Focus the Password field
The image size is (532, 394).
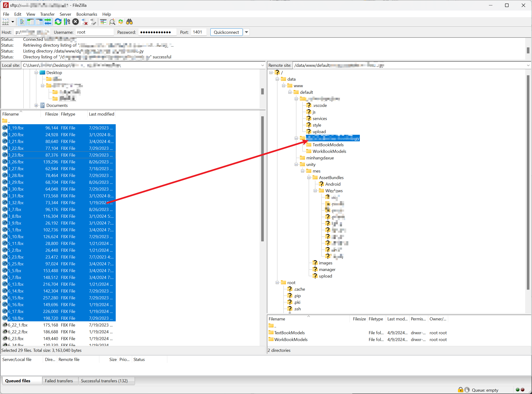(158, 32)
